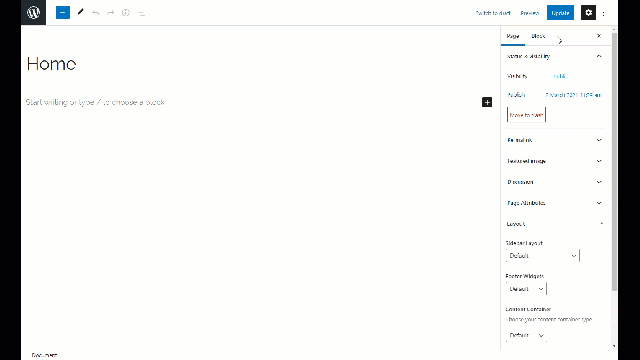Change the Visibility Public setting
Viewport: 640px width, 360px height.
tap(560, 76)
